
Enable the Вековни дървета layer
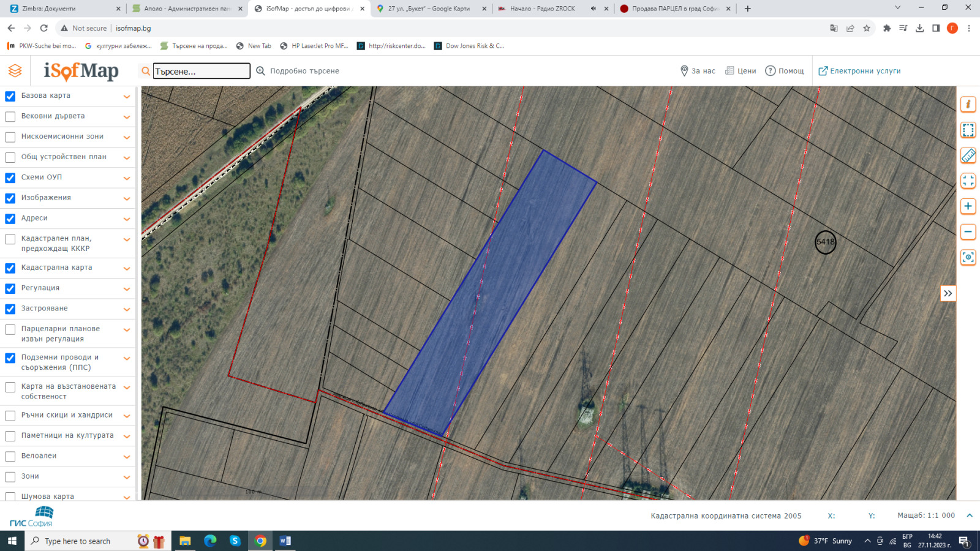[x=10, y=116]
